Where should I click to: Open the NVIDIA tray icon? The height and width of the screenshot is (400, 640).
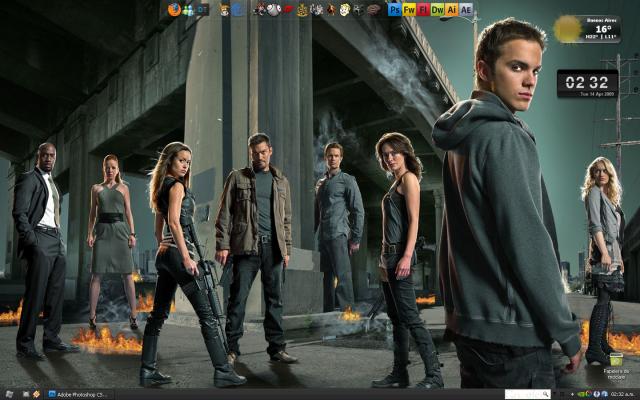point(581,394)
